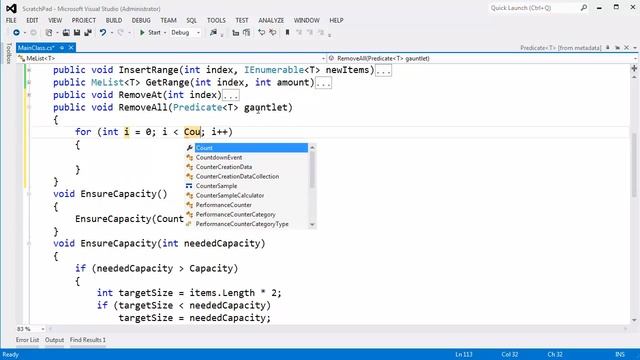Click the comment selection toolbar icon

click(262, 33)
